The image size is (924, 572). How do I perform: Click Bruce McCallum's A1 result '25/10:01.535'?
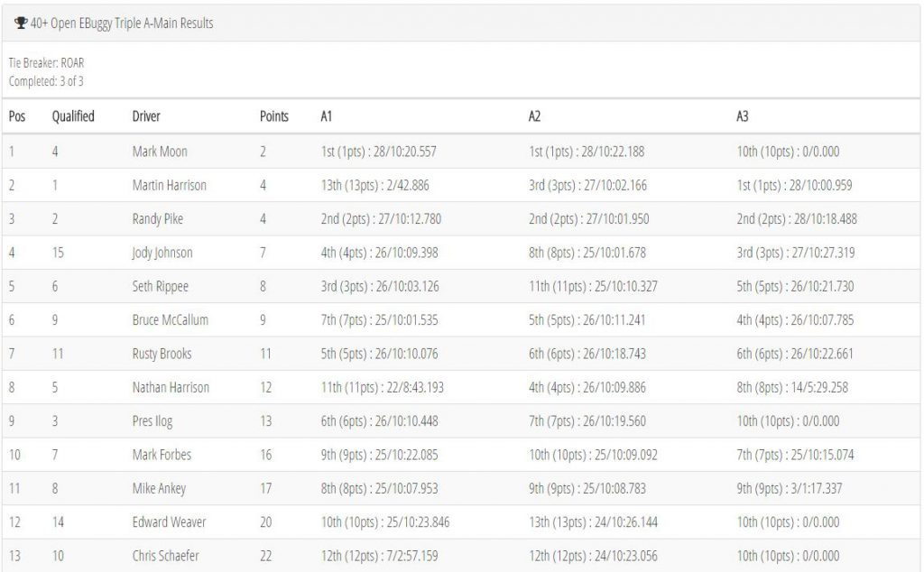[x=407, y=320]
